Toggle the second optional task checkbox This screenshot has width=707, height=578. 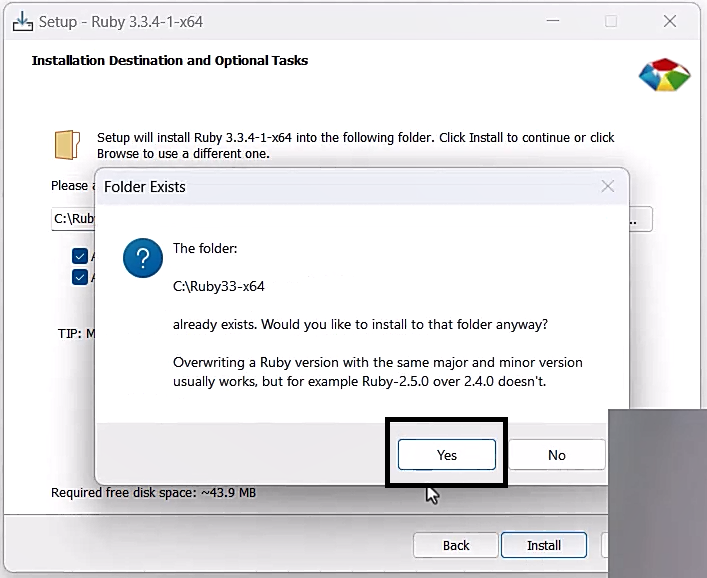[80, 277]
